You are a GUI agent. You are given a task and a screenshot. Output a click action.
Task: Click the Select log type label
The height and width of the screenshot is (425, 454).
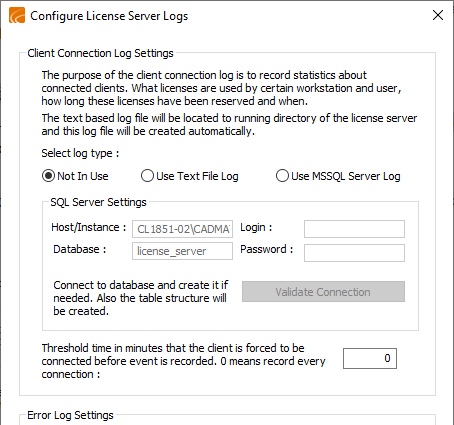coord(80,153)
